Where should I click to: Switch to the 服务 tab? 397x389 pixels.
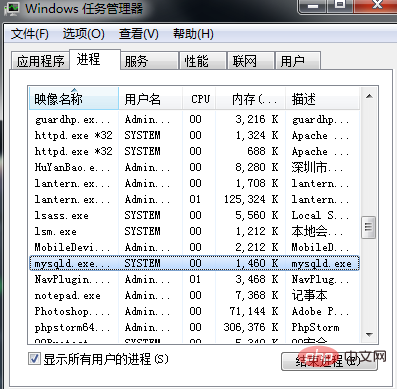tap(149, 61)
